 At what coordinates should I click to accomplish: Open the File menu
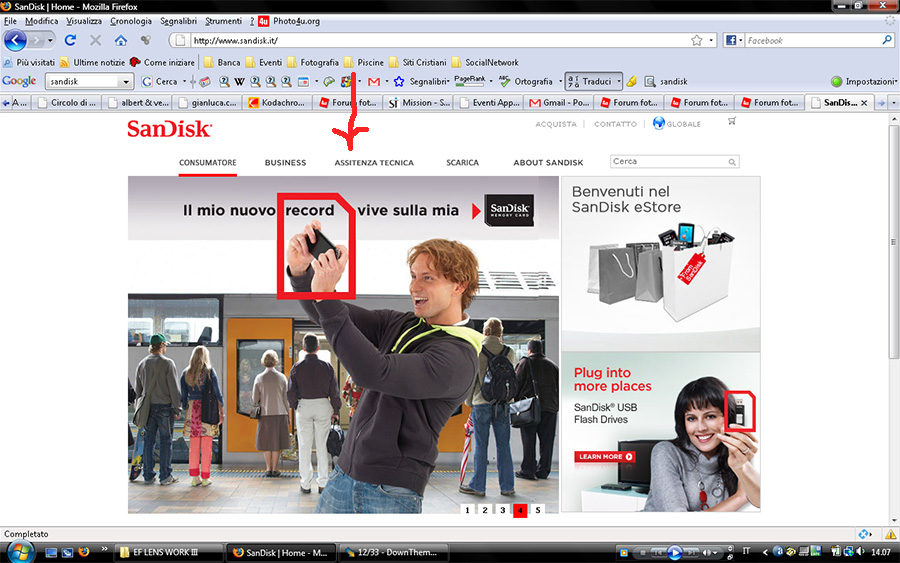(10, 21)
